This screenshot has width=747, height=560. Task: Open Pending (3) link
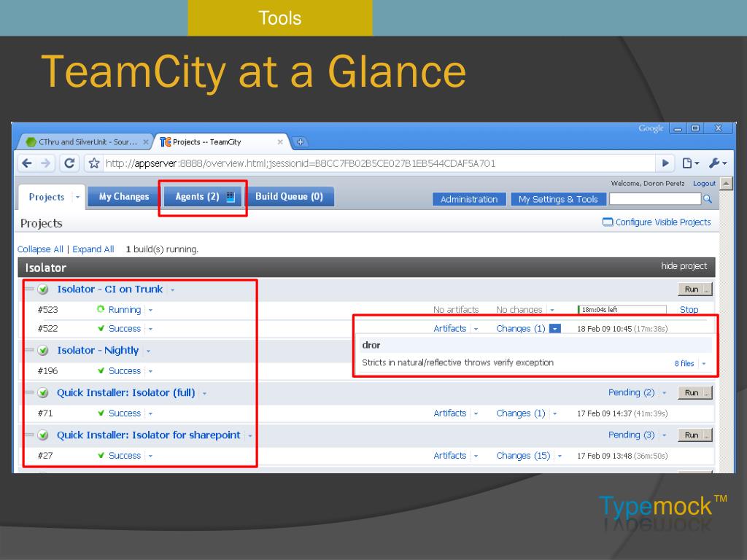tap(631, 435)
